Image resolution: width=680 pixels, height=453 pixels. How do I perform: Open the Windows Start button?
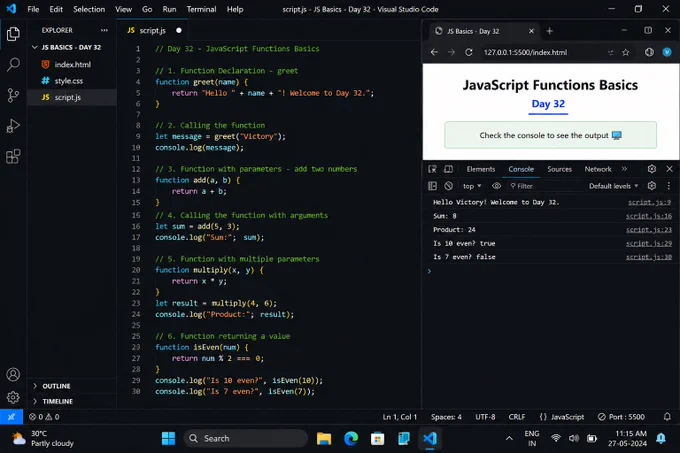pos(168,439)
